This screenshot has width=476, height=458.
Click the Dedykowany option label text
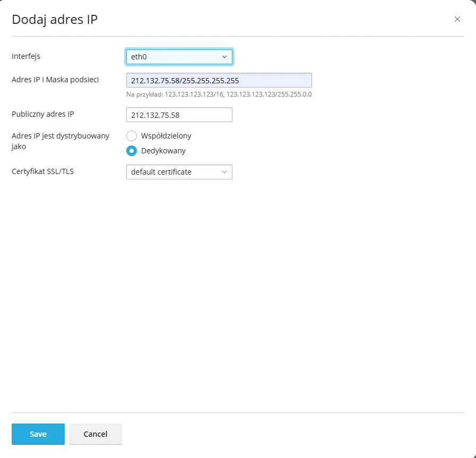point(163,151)
